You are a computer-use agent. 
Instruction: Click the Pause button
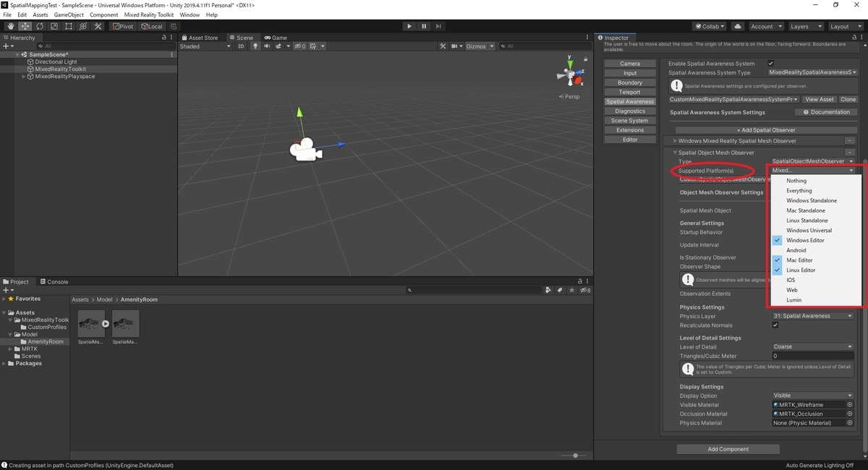coord(424,26)
